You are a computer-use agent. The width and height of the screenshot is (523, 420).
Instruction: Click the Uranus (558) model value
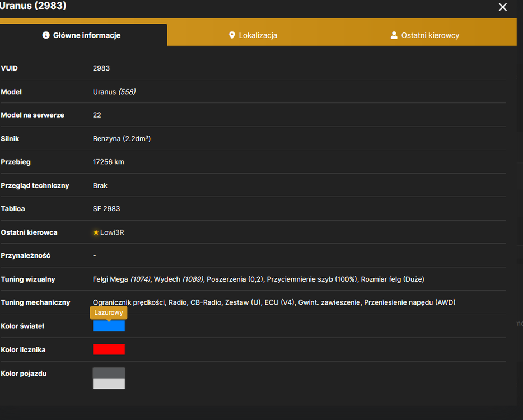tap(114, 92)
